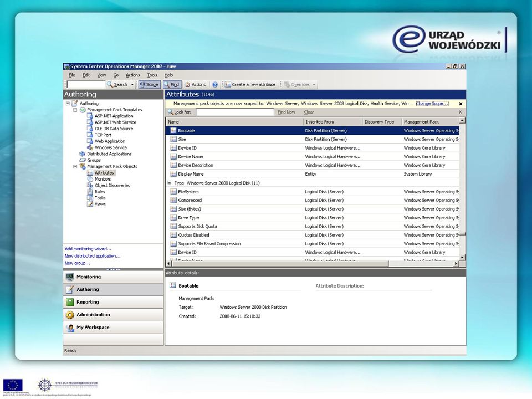
Task: Open the Actions menu in menu bar
Action: pyautogui.click(x=132, y=75)
